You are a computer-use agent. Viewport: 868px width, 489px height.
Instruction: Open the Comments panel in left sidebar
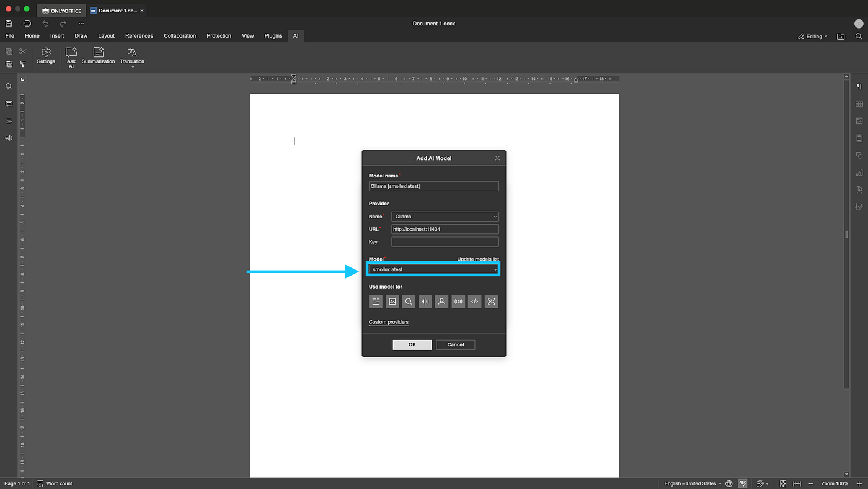(x=9, y=104)
